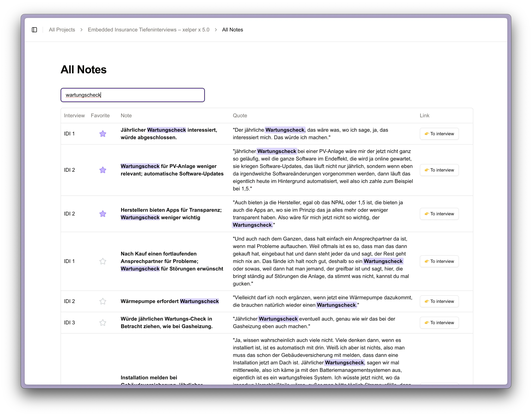Open the All Projects breadcrumb
Viewport: 532px width, 416px height.
coord(62,30)
